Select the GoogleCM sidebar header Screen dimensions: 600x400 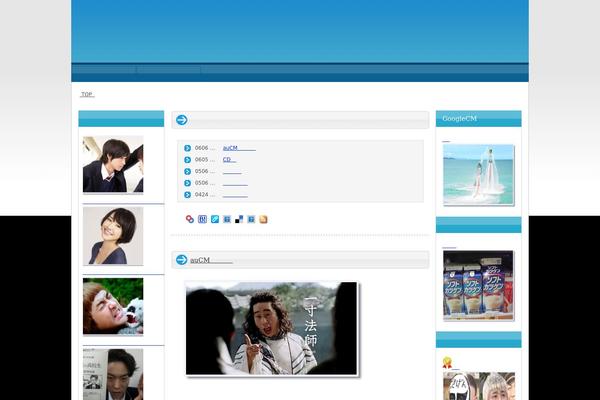(x=478, y=119)
